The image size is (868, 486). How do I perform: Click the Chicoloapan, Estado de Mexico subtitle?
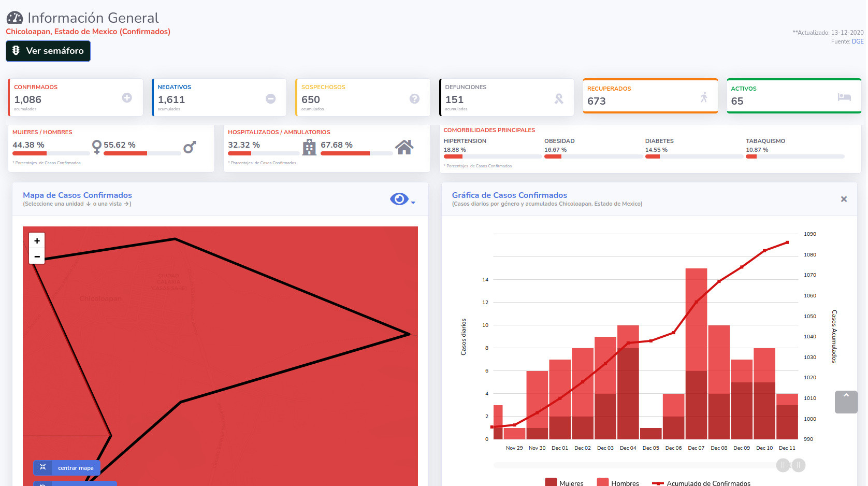[88, 32]
